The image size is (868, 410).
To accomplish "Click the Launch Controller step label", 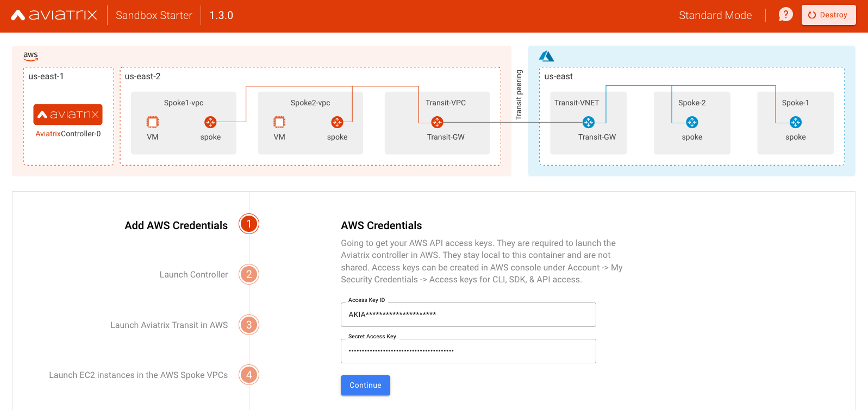I will click(193, 275).
